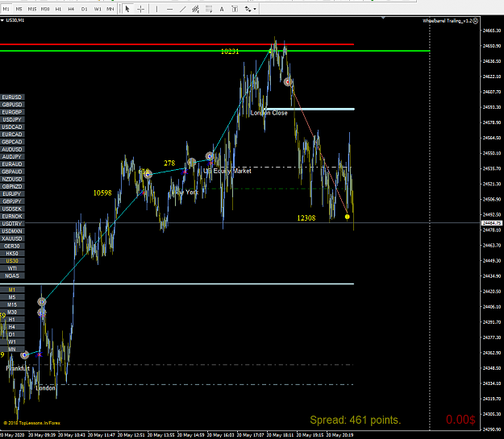The height and width of the screenshot is (439, 504).
Task: Pick the Trendline drawing tool
Action: (182, 9)
